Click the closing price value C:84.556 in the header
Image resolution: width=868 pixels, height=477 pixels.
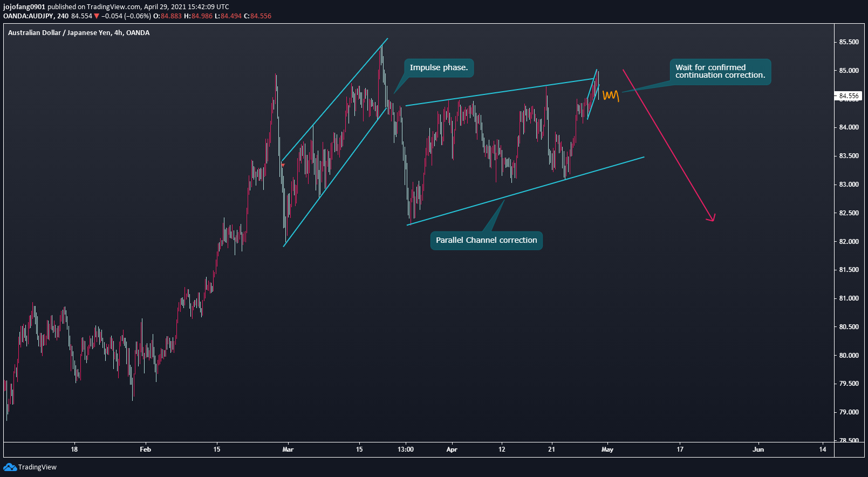[x=257, y=16]
